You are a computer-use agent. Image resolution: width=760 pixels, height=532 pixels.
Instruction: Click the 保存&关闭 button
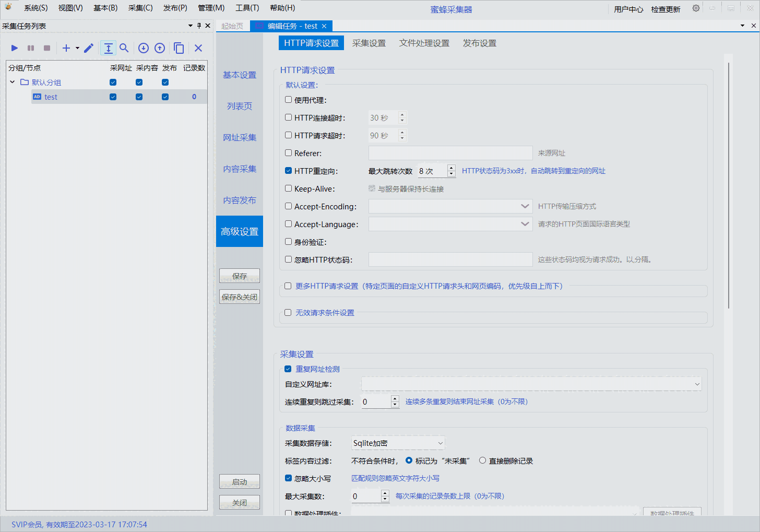tap(239, 297)
